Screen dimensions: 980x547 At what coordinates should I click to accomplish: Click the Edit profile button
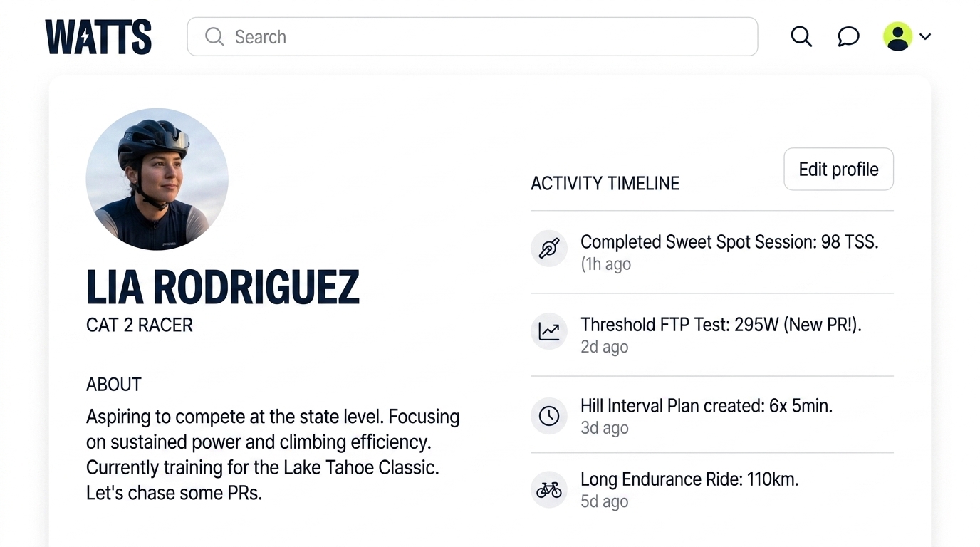[x=838, y=169]
